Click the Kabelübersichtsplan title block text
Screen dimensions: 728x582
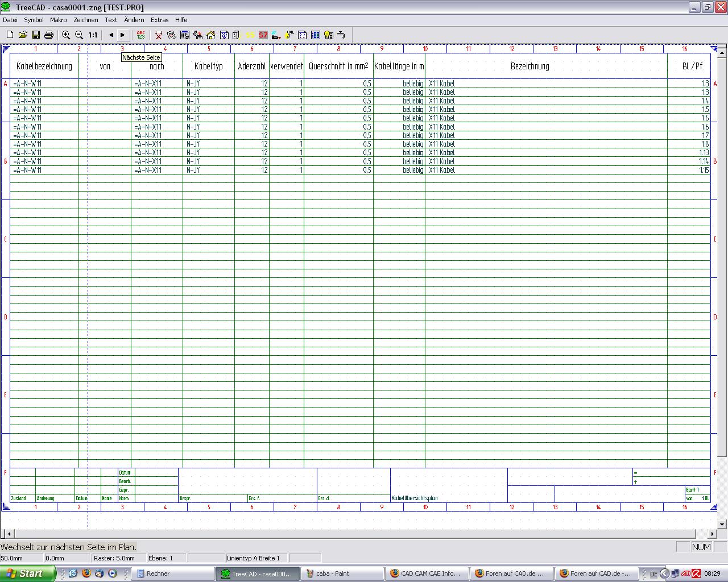coord(415,498)
